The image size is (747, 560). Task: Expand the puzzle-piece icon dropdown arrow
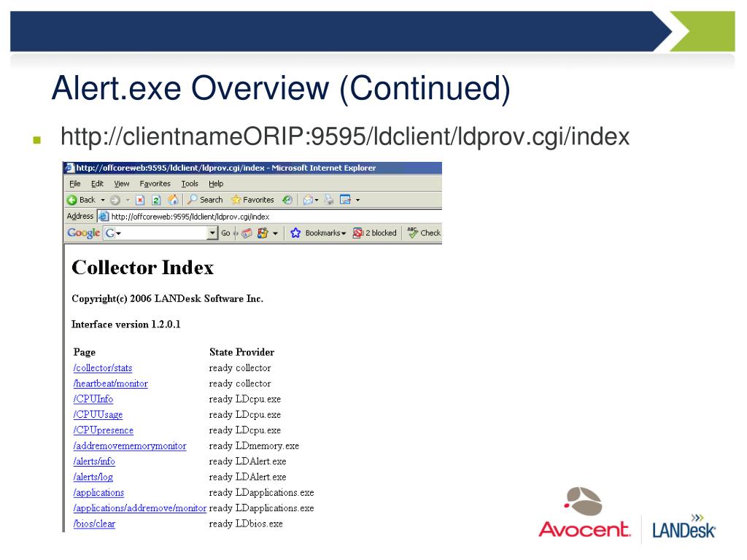click(275, 233)
